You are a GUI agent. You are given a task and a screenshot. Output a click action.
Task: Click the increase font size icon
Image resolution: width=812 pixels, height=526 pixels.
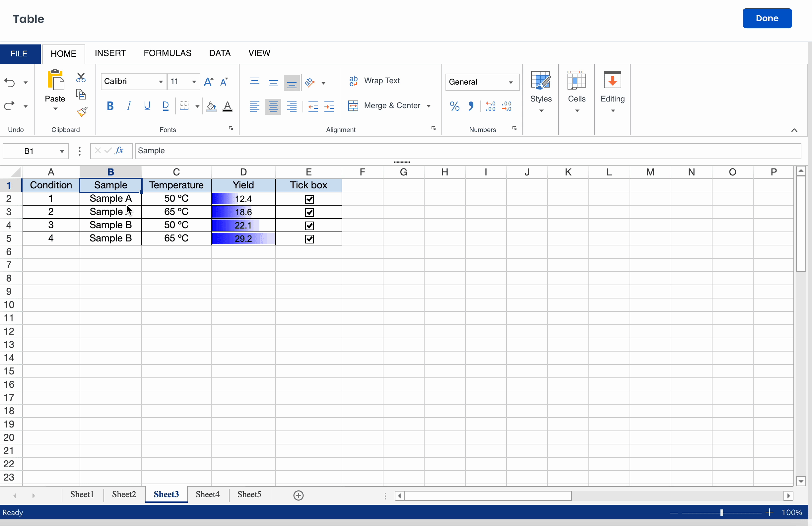click(208, 82)
